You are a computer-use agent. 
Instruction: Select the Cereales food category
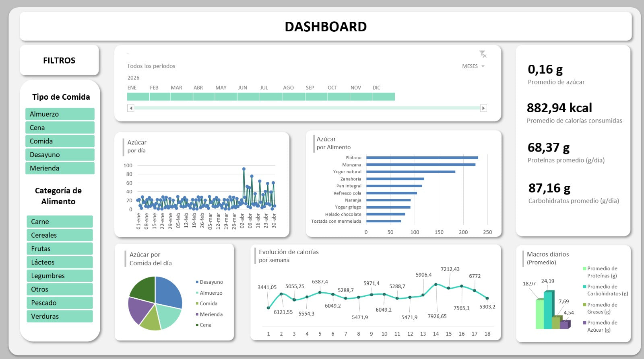(60, 235)
